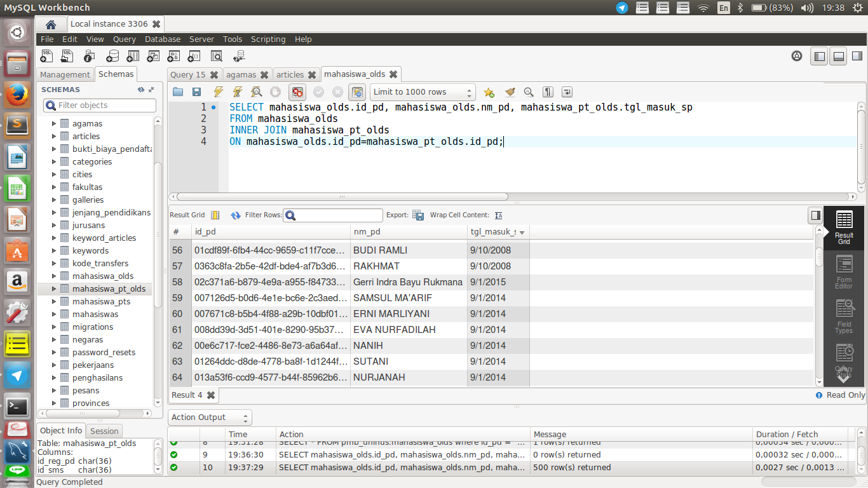
Task: Export recordset to external file
Action: [418, 215]
